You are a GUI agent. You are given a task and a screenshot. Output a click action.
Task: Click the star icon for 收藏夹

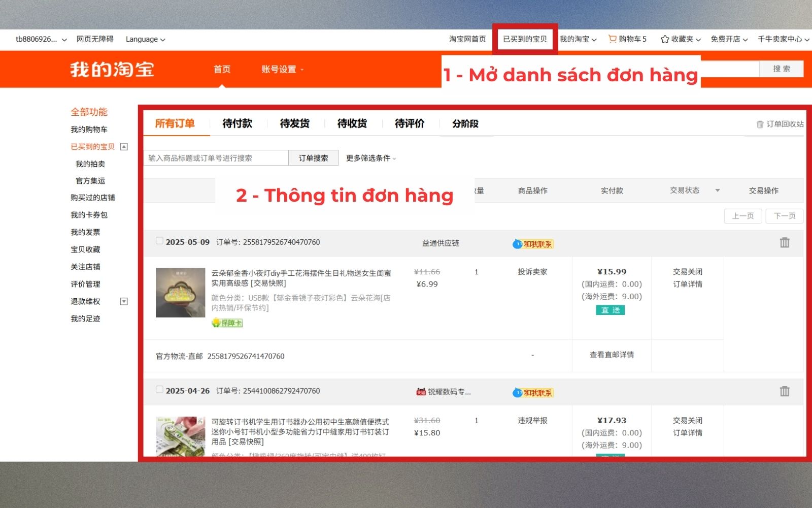pyautogui.click(x=665, y=39)
